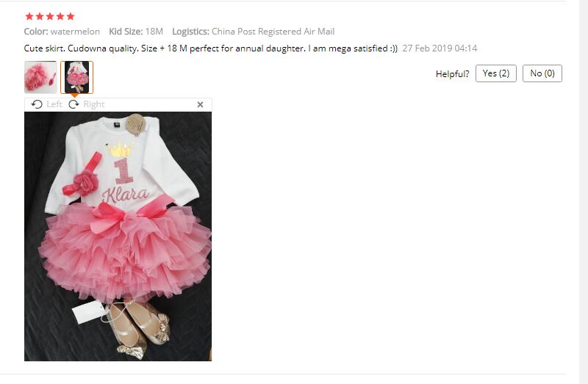Click the "Right" rotate label
This screenshot has width=588, height=384.
[x=94, y=104]
